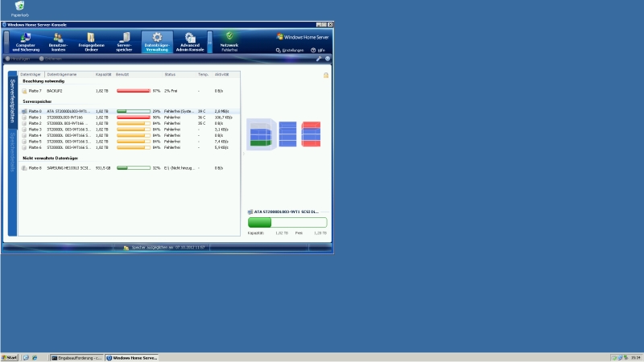Open Einstellungen settings
Screen dimensions: 644x362
290,50
